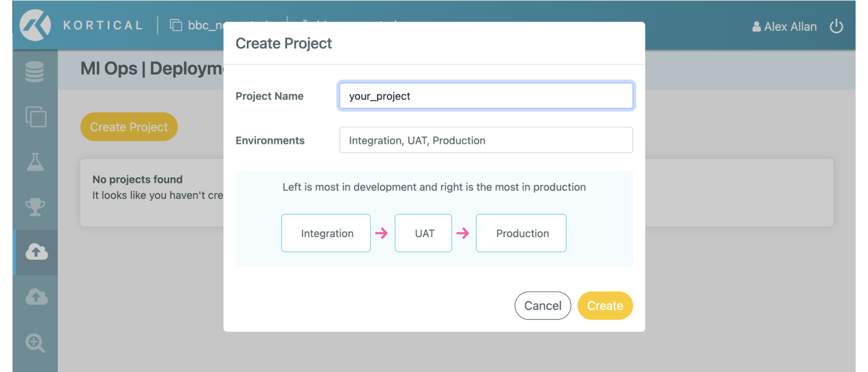
Task: Click the yellow Create Project button
Action: coord(128,126)
